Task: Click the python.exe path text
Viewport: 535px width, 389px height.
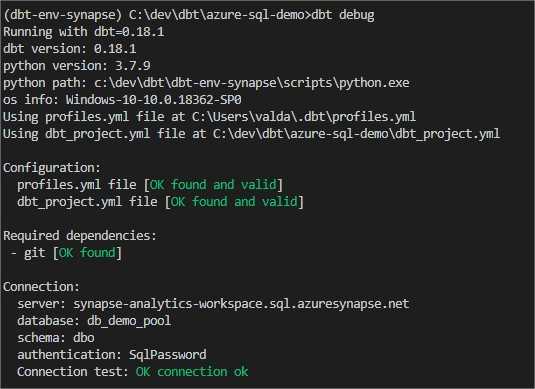Action: coord(251,83)
